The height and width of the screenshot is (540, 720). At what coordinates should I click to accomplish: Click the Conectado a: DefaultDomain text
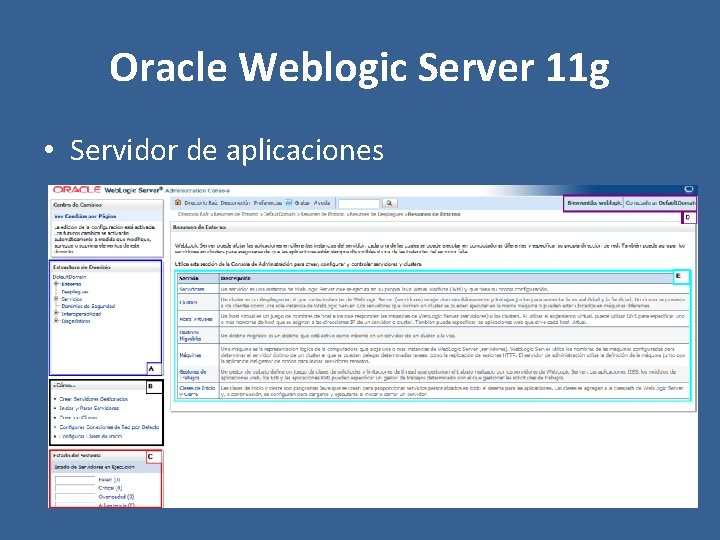[660, 203]
